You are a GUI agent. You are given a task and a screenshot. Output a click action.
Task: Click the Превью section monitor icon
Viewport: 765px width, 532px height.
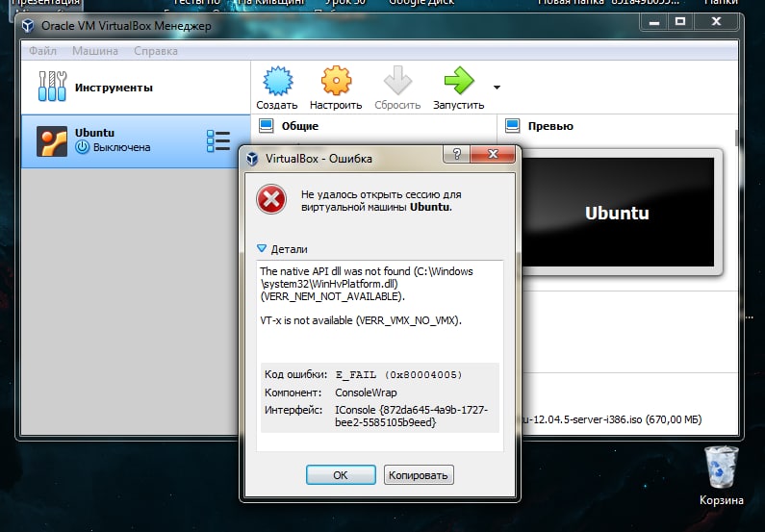click(x=513, y=126)
